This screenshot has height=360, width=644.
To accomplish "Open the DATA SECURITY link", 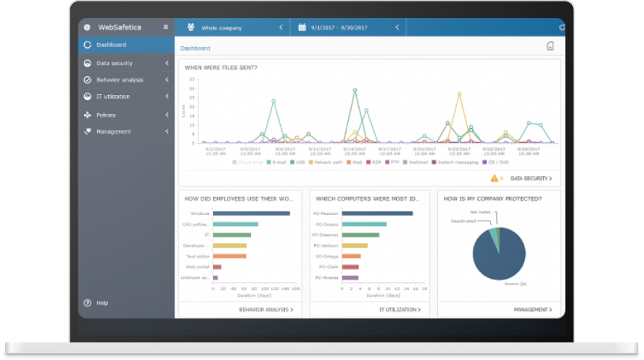I will (531, 179).
